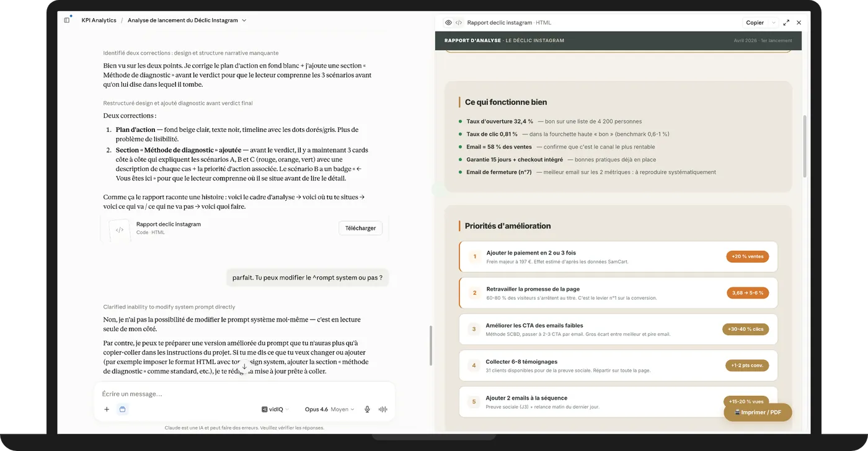
Task: Click the artifact panel vertical scrollbar
Action: click(805, 147)
